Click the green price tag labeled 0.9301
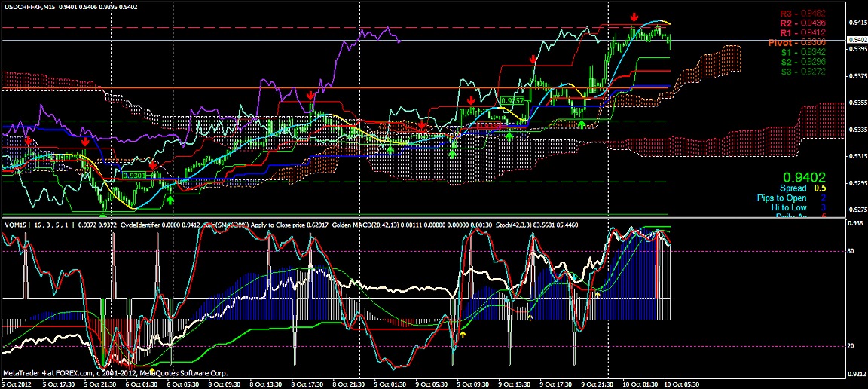 coord(133,175)
